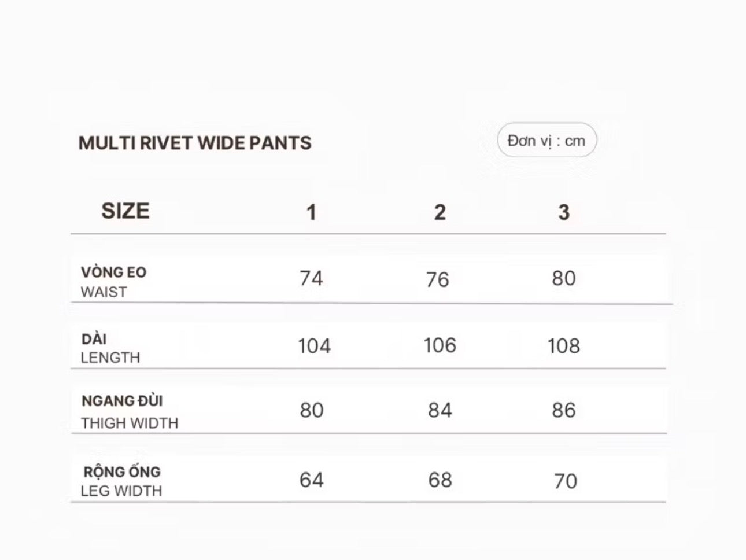Viewport: 746px width, 560px height.
Task: Click length value 108
Action: coord(564,346)
